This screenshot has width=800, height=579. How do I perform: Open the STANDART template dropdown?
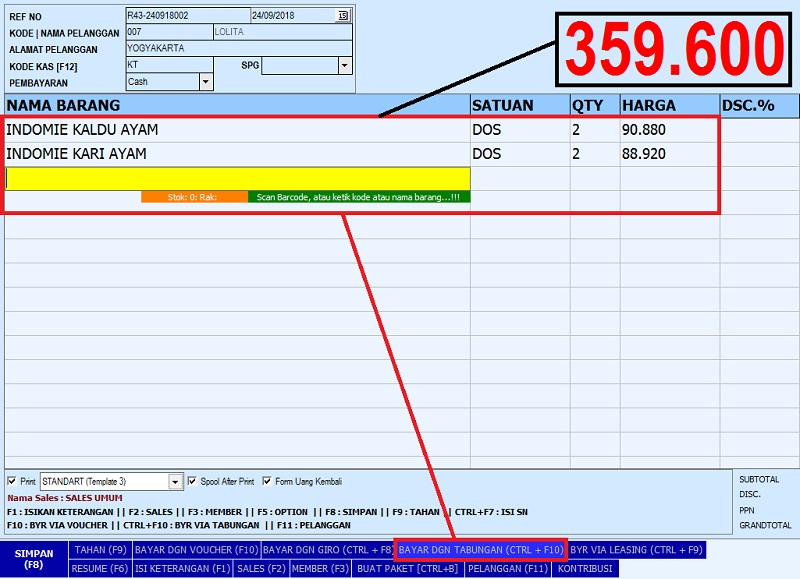(175, 482)
